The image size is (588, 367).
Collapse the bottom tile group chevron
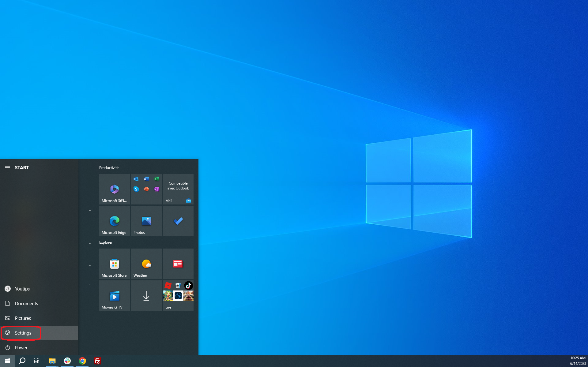point(90,285)
